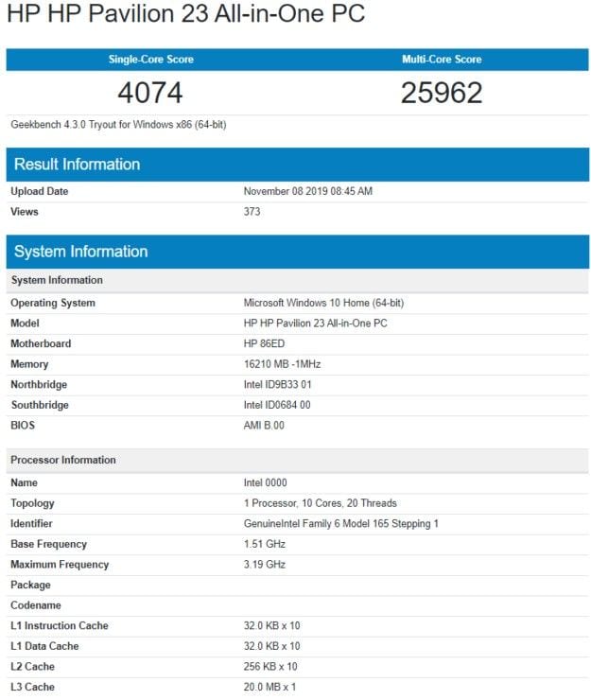
Task: Select L1 Instruction Cache value 32.0 KB x 10
Action: [x=271, y=626]
